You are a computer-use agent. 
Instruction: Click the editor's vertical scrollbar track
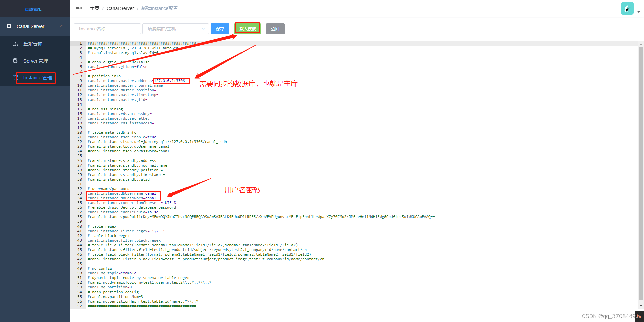pos(641,168)
